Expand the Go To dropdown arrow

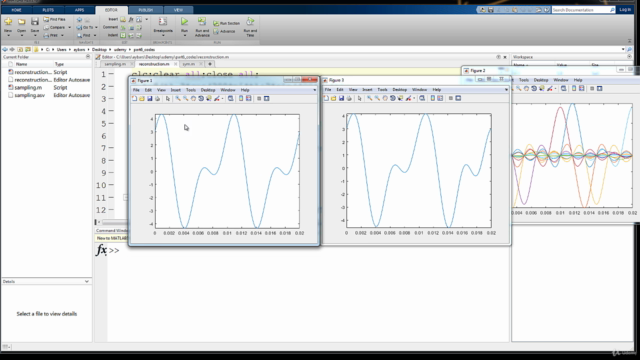[x=96, y=27]
